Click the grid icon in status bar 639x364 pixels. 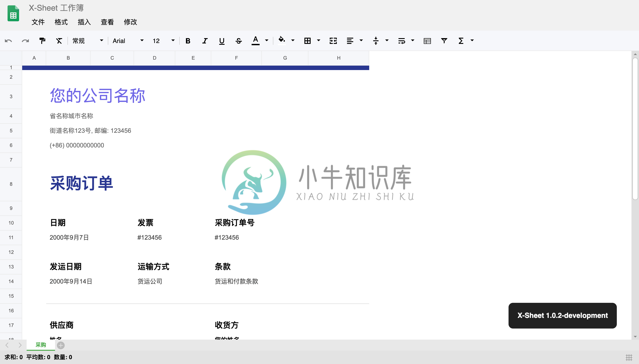629,358
